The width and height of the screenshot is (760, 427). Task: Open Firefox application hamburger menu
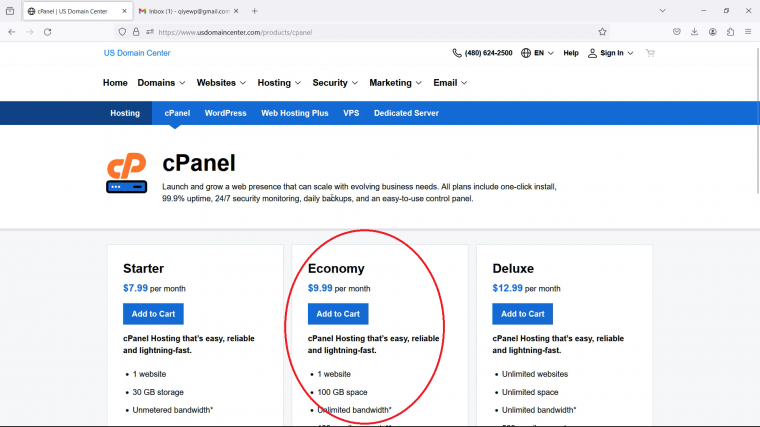pyautogui.click(x=748, y=32)
